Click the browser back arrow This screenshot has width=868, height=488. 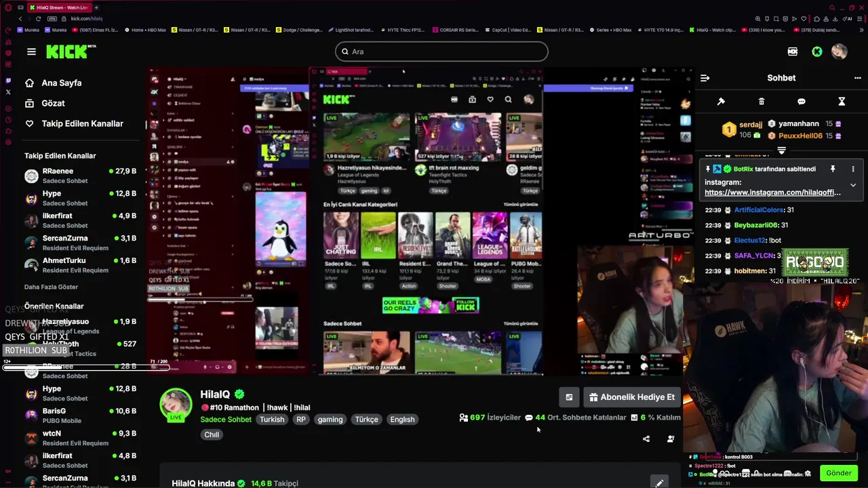point(20,19)
